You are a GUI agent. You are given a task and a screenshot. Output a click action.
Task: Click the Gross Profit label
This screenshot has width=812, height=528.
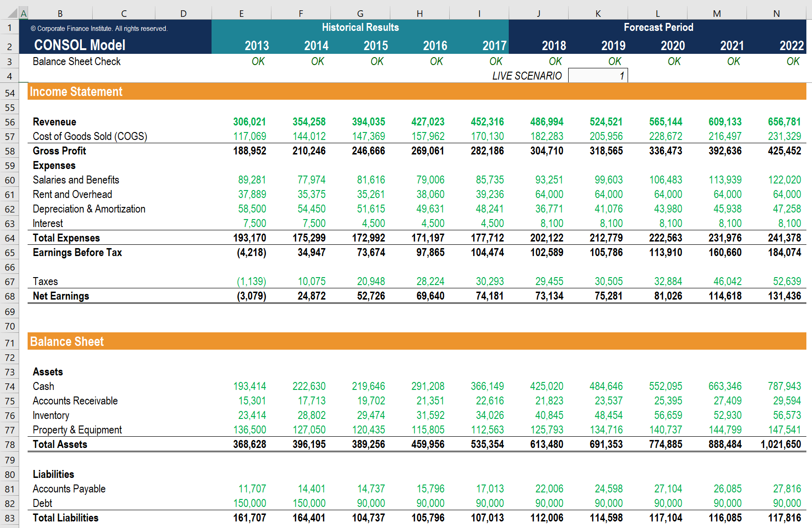click(59, 151)
